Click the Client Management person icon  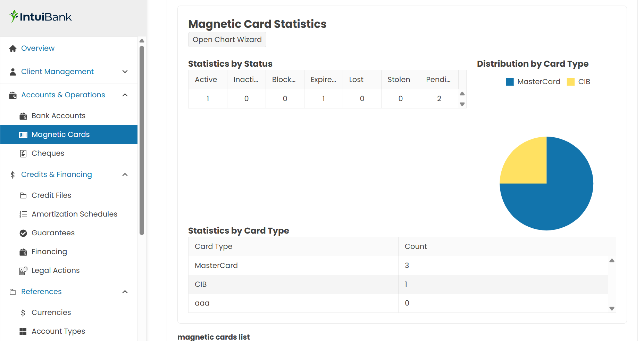coord(13,72)
